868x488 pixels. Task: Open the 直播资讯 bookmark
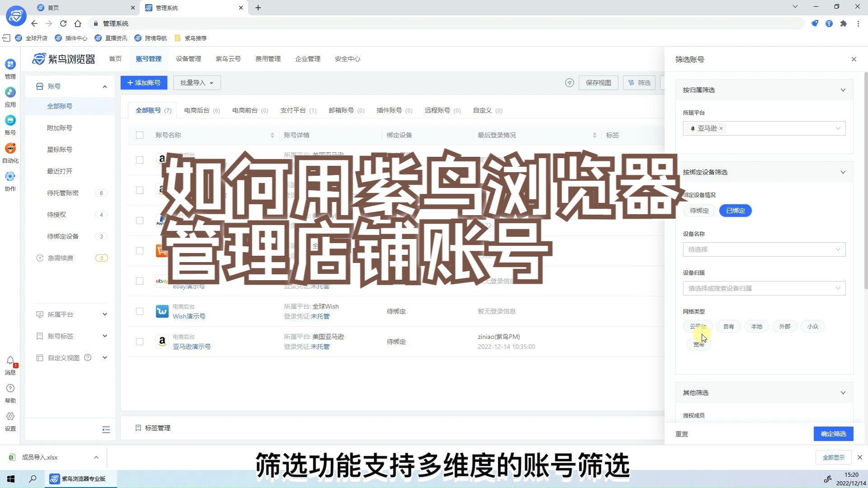tap(111, 38)
